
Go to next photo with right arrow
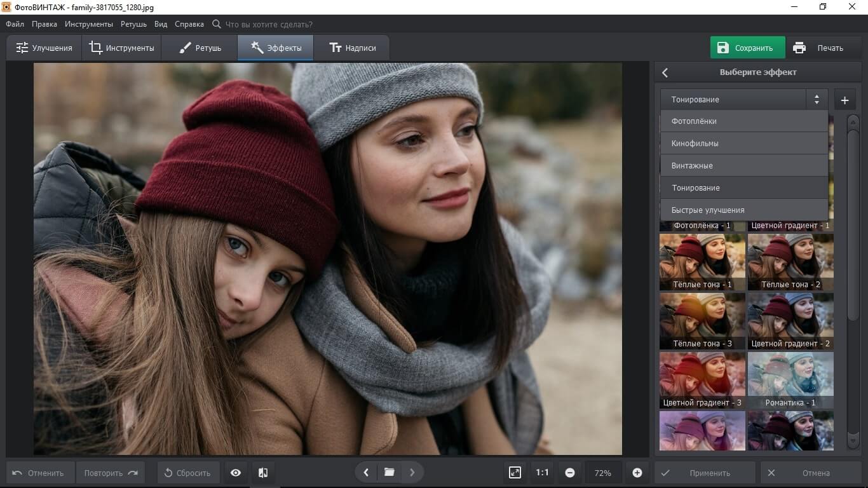(412, 472)
